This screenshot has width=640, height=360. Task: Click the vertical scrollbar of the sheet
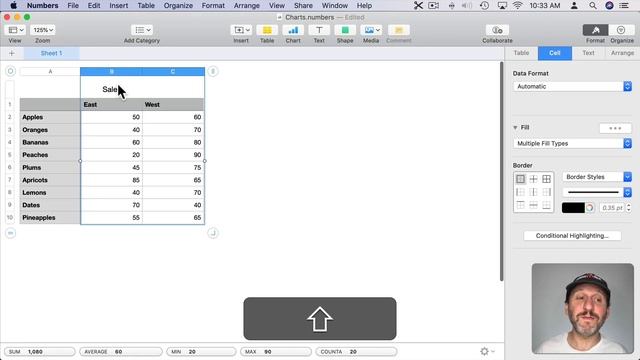(x=502, y=171)
